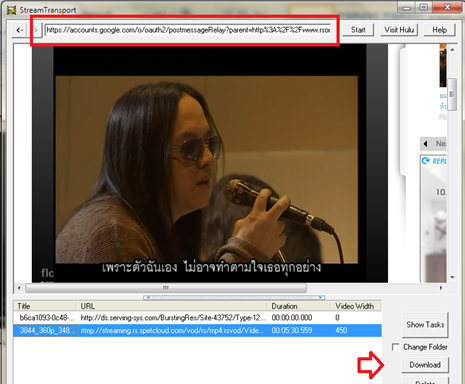The width and height of the screenshot is (465, 384).
Task: Click the REPL refresh icon in sidebar
Action: click(x=426, y=161)
